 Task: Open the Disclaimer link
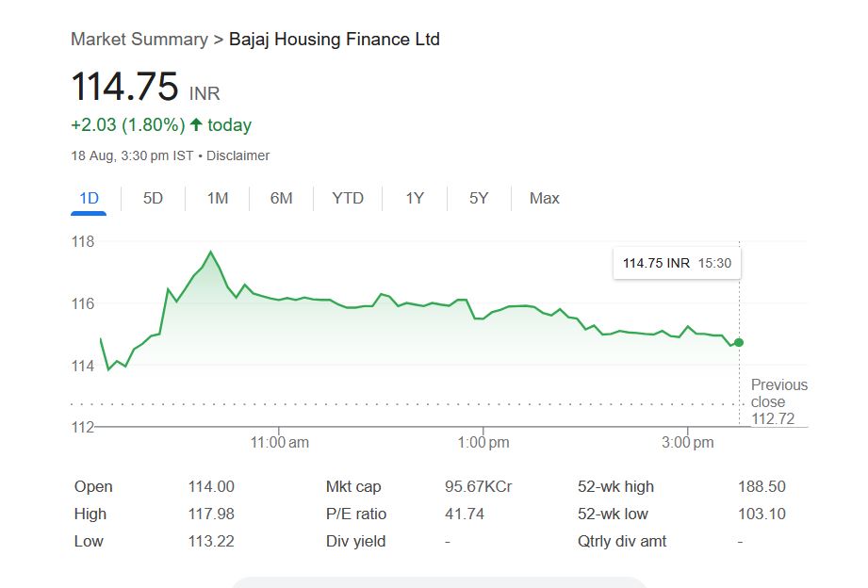click(x=237, y=155)
